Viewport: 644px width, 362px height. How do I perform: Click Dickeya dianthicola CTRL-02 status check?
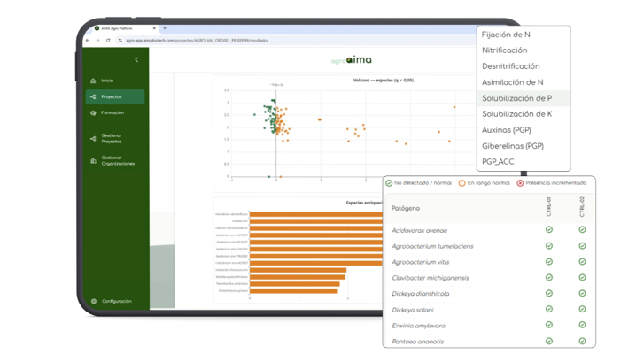tap(582, 294)
